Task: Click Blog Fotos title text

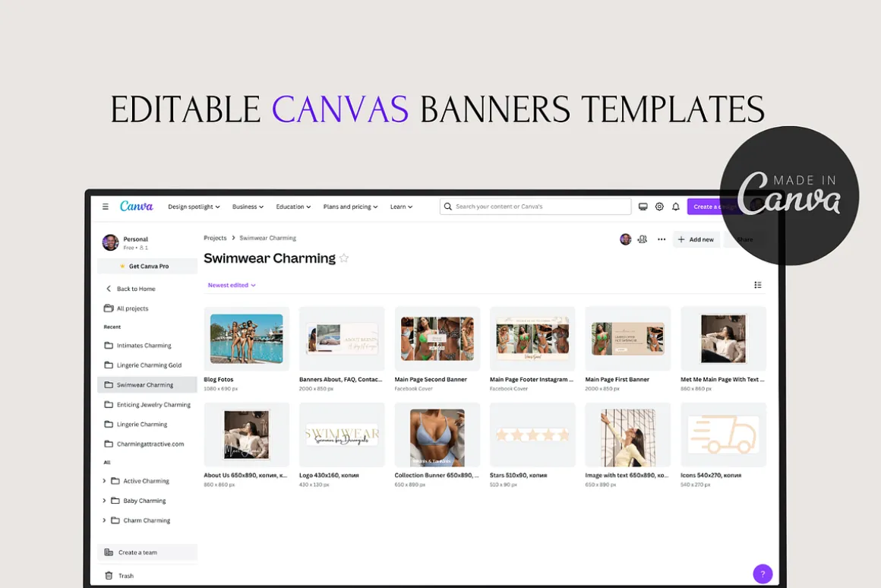Action: point(219,379)
